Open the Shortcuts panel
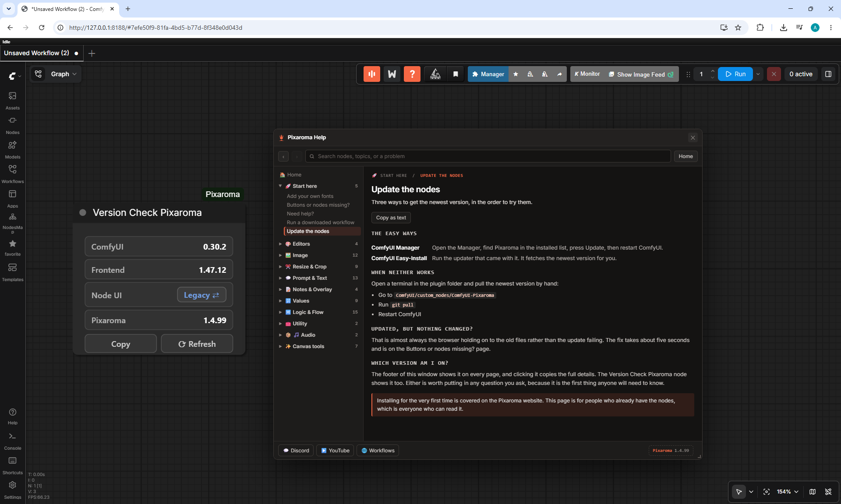841x504 pixels. coord(12,465)
